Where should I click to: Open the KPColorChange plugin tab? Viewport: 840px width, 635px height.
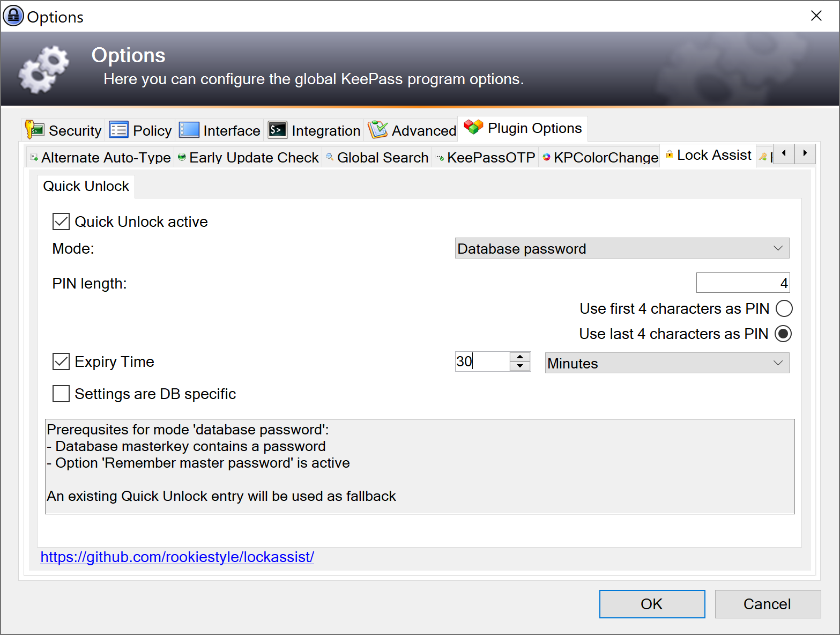[600, 157]
